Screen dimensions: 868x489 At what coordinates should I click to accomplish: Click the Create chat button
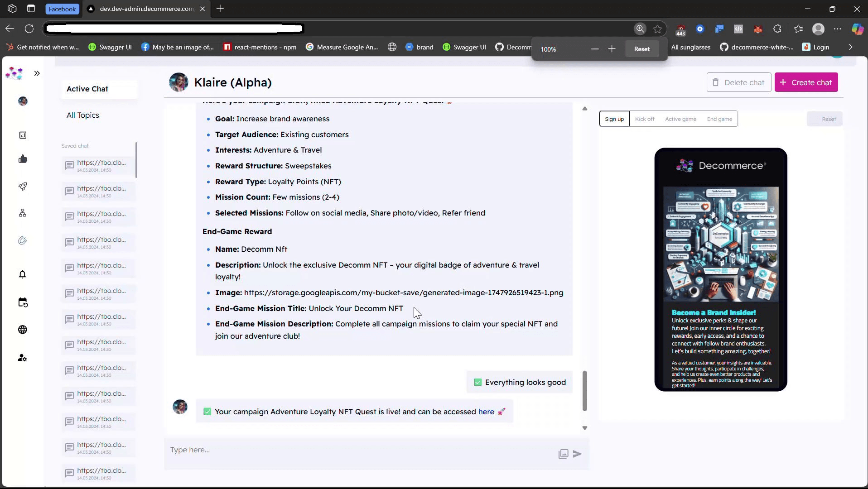pos(806,82)
